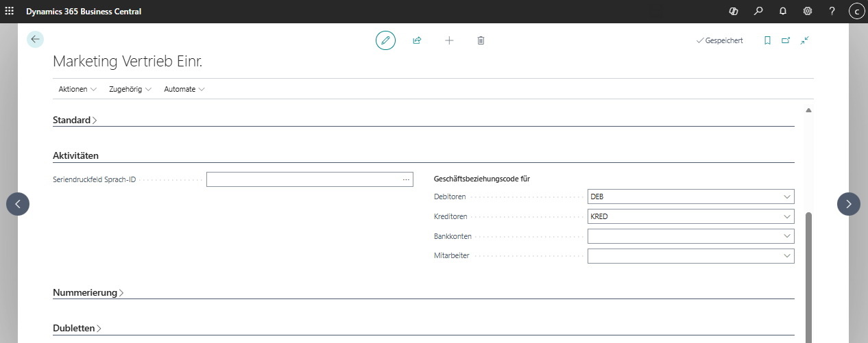Image resolution: width=868 pixels, height=343 pixels.
Task: Expand the Dubletten section
Action: (x=77, y=329)
